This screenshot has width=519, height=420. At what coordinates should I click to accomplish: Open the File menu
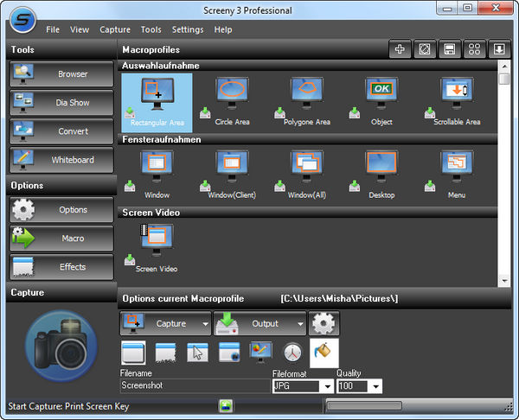click(53, 29)
